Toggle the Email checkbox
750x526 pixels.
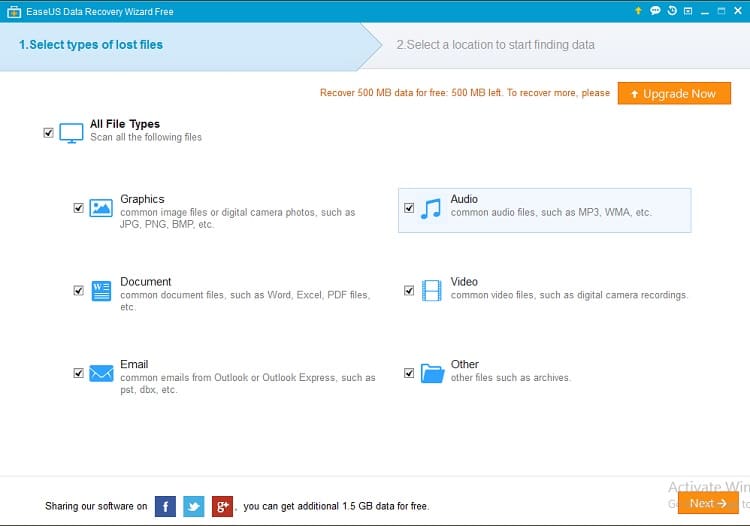tap(78, 373)
